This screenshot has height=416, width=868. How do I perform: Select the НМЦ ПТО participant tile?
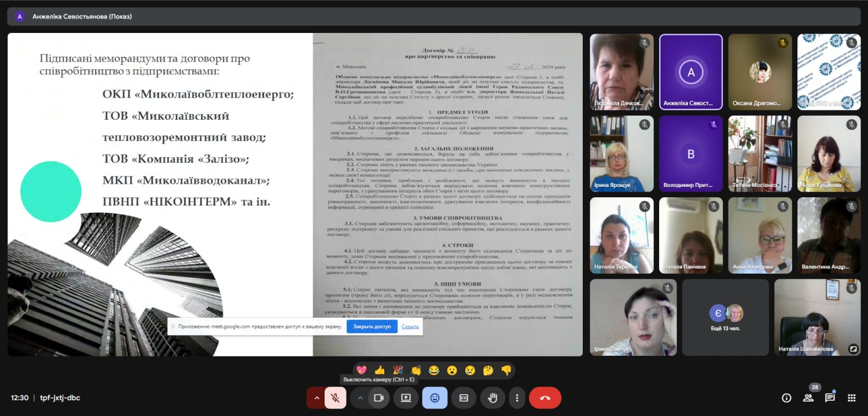(x=829, y=72)
